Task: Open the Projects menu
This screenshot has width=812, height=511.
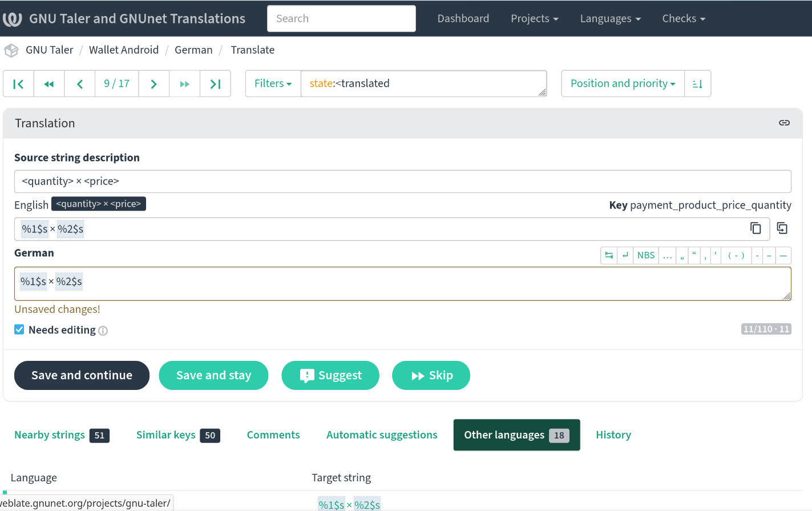Action: click(x=534, y=18)
